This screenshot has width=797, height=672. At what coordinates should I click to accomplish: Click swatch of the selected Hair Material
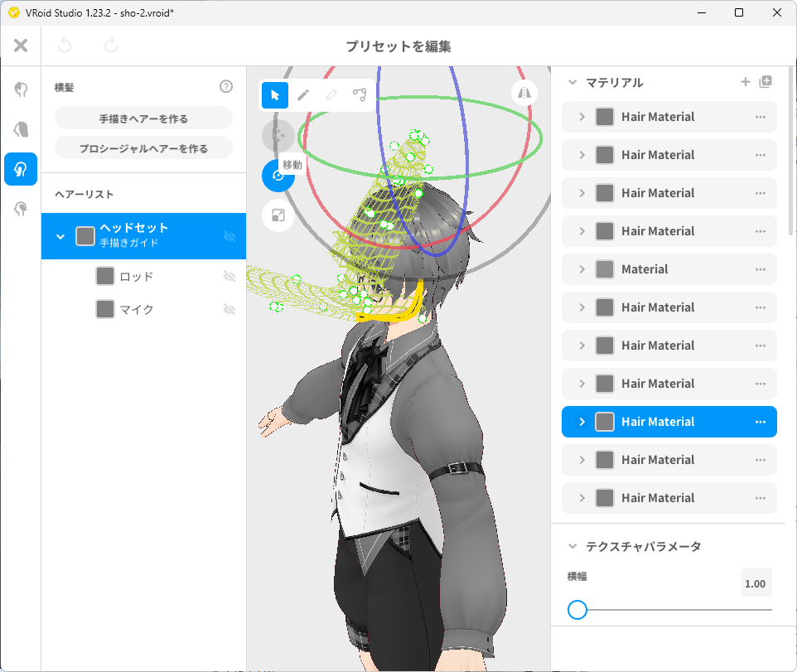604,422
